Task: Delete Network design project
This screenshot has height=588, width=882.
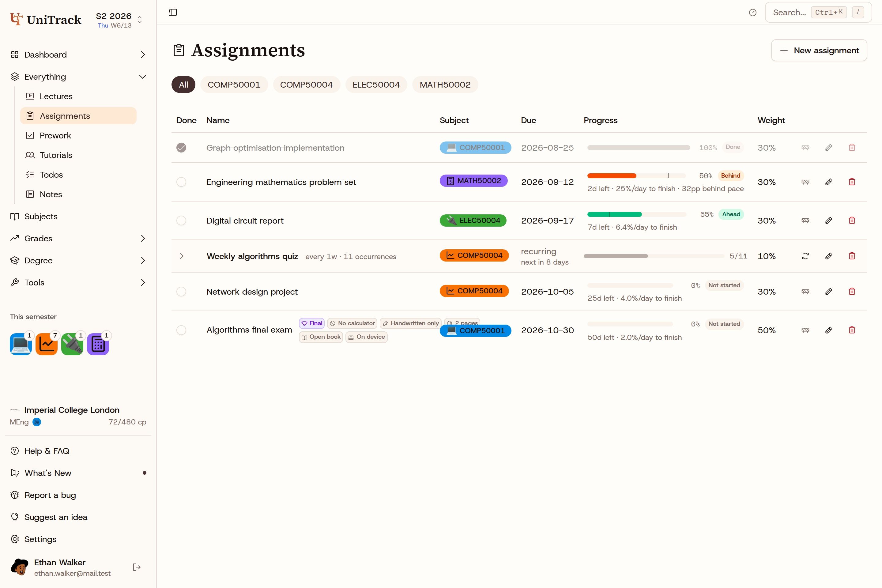Action: (852, 292)
